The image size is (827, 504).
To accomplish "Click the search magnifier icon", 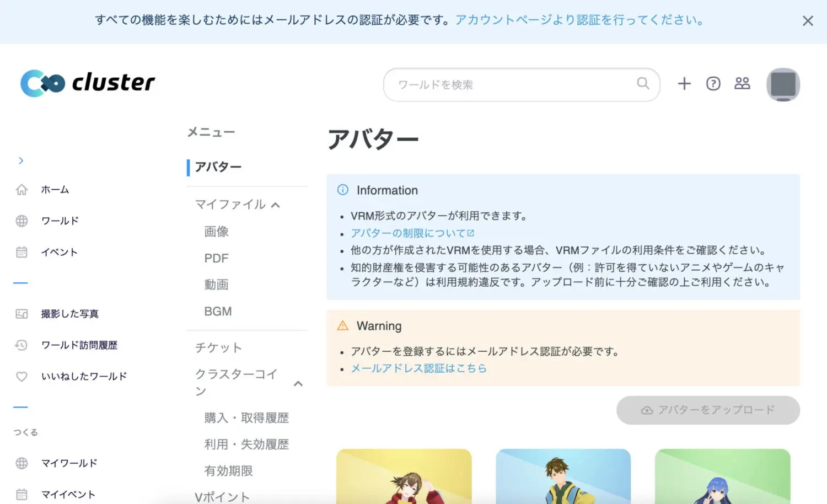I will [643, 83].
